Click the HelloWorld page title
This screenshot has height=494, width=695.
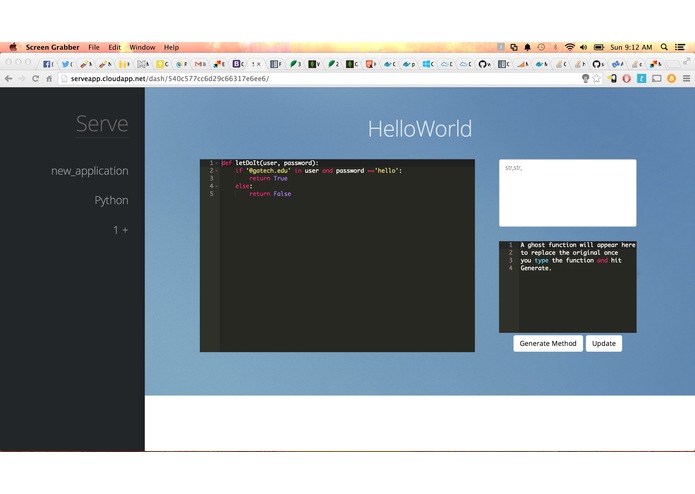[420, 129]
